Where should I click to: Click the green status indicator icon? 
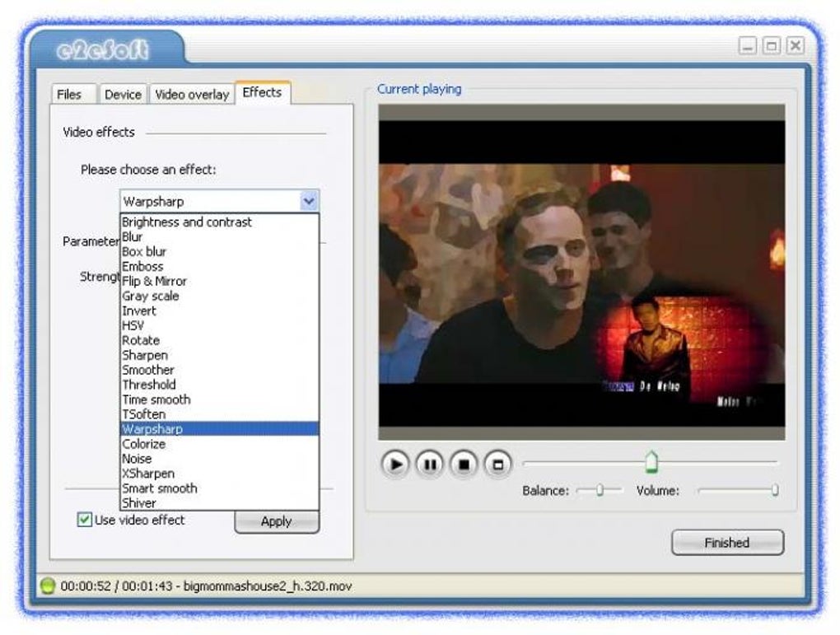48,586
